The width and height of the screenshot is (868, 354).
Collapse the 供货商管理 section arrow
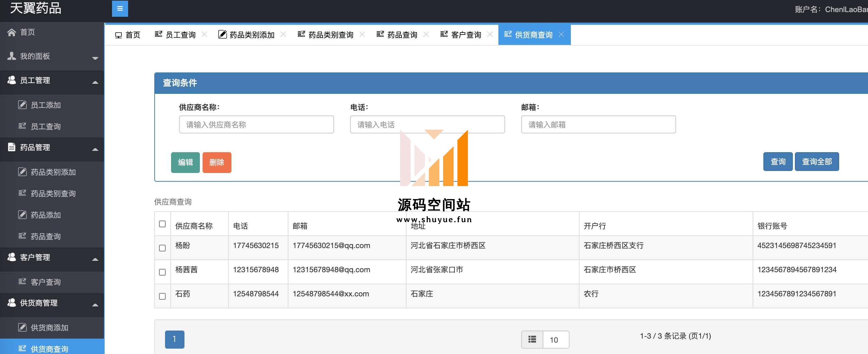(x=95, y=305)
